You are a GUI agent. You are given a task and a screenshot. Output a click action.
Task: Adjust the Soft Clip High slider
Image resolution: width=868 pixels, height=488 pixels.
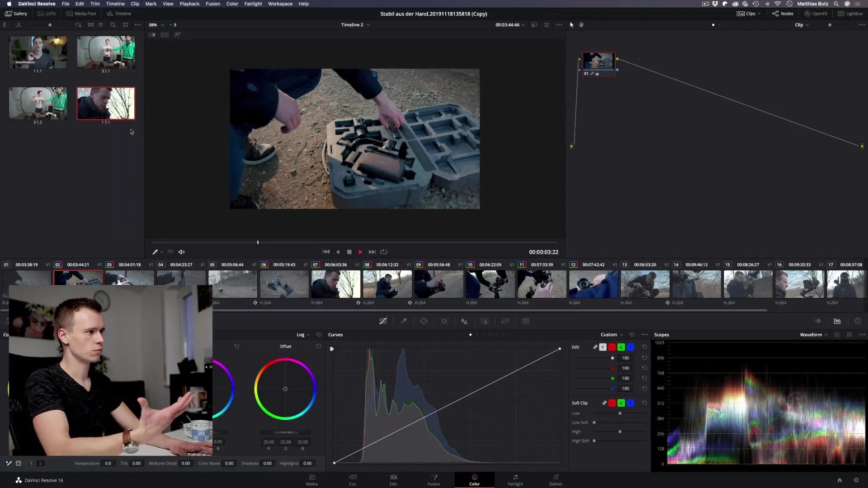(620, 432)
